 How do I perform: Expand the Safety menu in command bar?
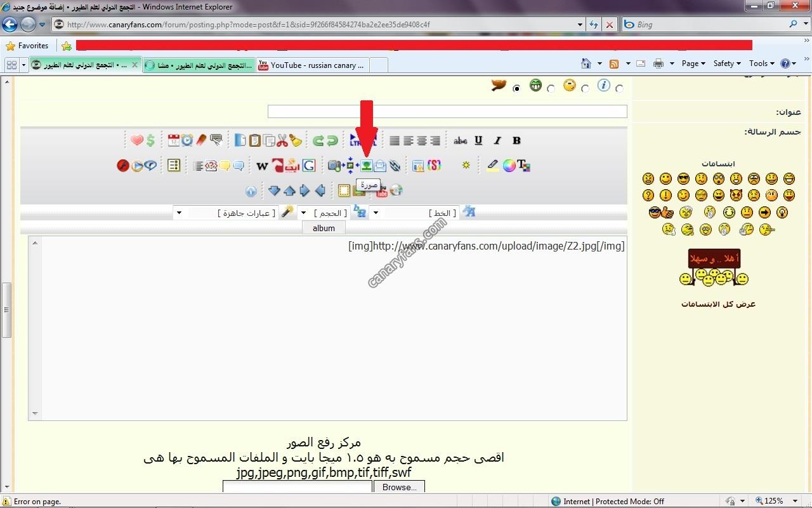click(x=727, y=63)
